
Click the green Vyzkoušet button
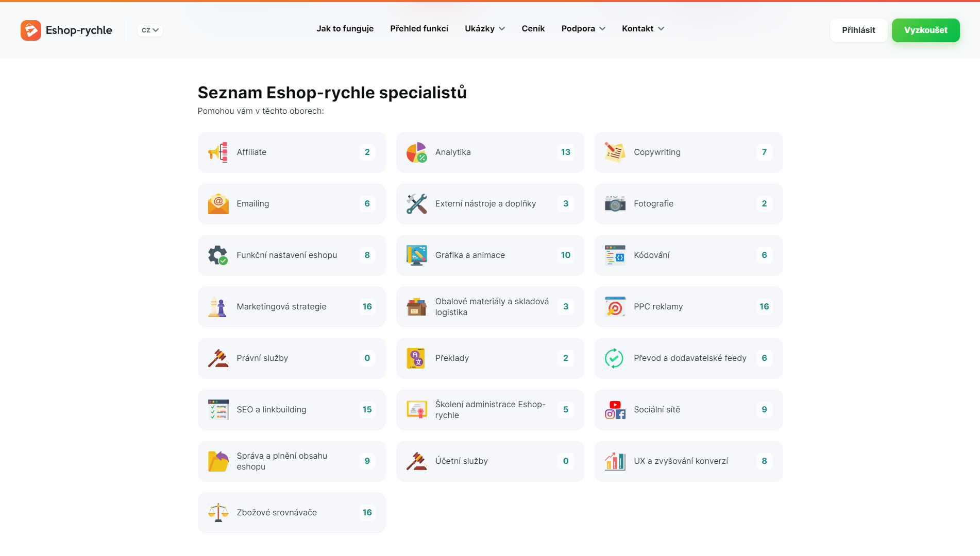(x=925, y=30)
